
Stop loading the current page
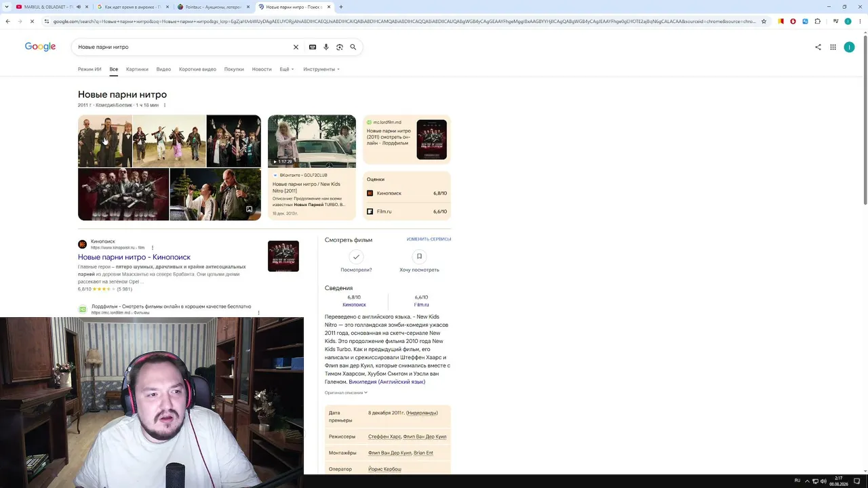pyautogui.click(x=32, y=21)
